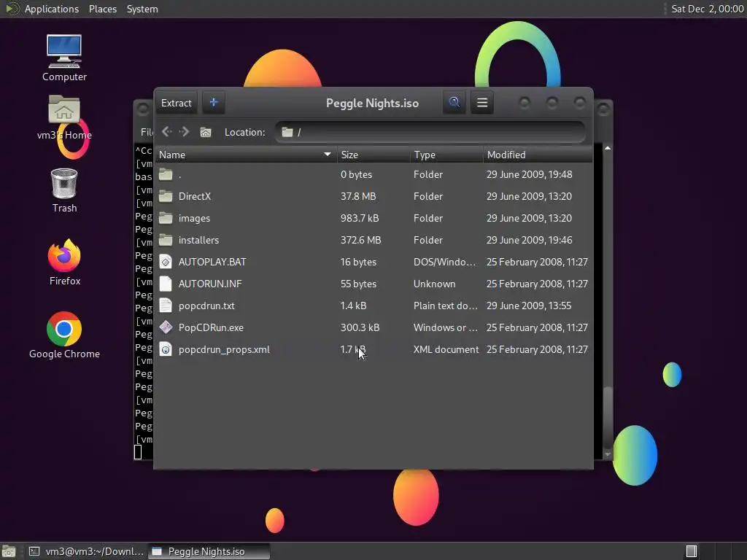This screenshot has width=747, height=560.
Task: Launch Firefox from the desktop
Action: (64, 262)
